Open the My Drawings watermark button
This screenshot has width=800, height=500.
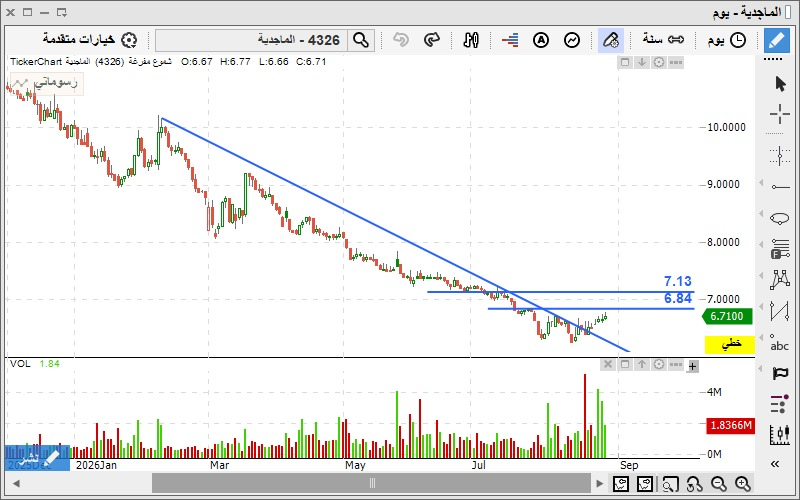pos(47,83)
